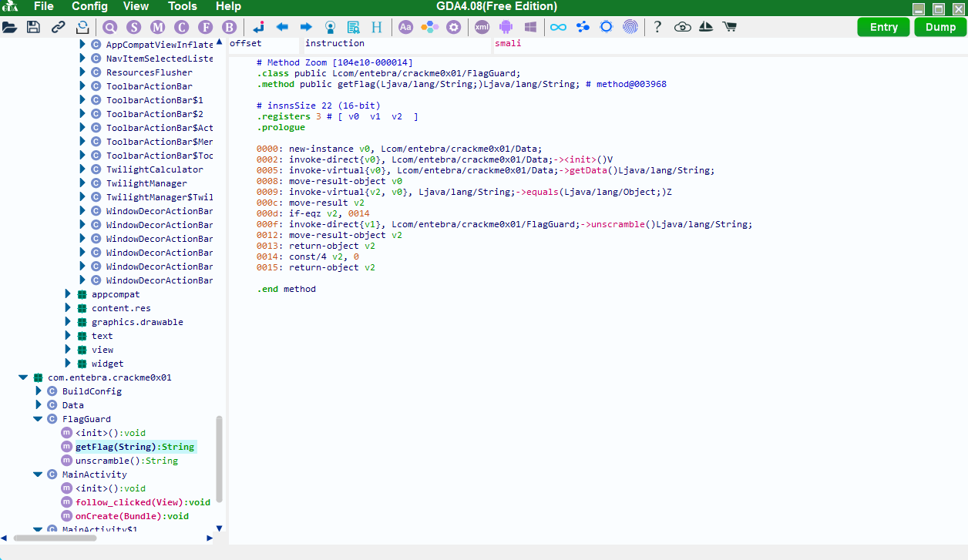The width and height of the screenshot is (968, 560).
Task: Select the unscramble():String method
Action: tap(126, 461)
